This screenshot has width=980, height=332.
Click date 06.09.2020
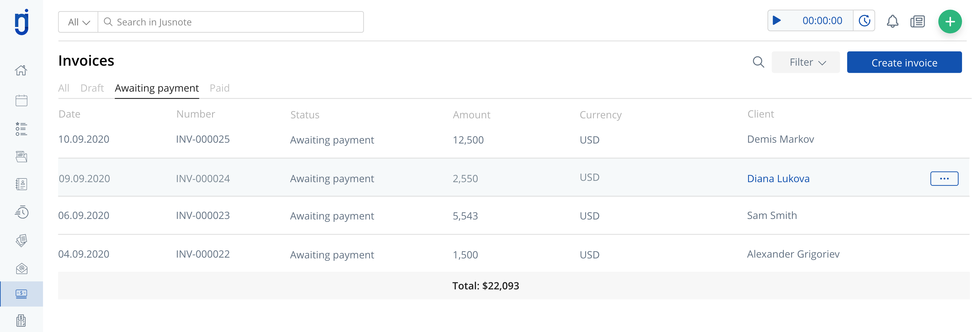click(x=84, y=216)
